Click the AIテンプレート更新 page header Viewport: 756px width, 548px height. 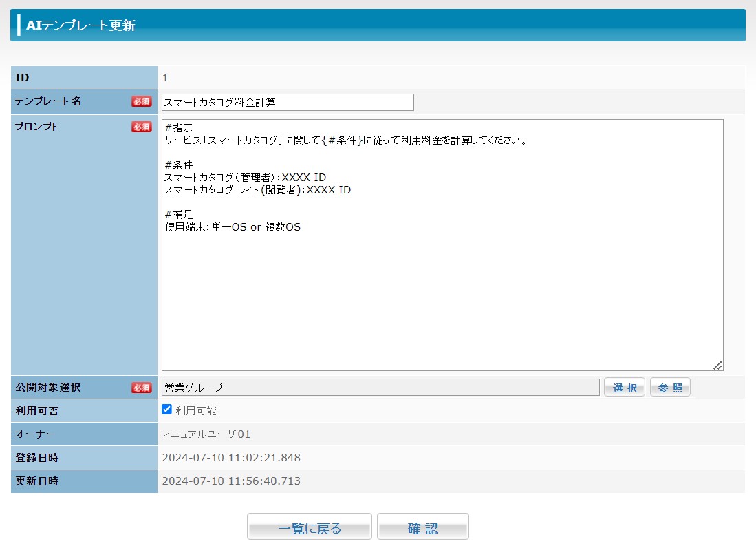[x=80, y=25]
